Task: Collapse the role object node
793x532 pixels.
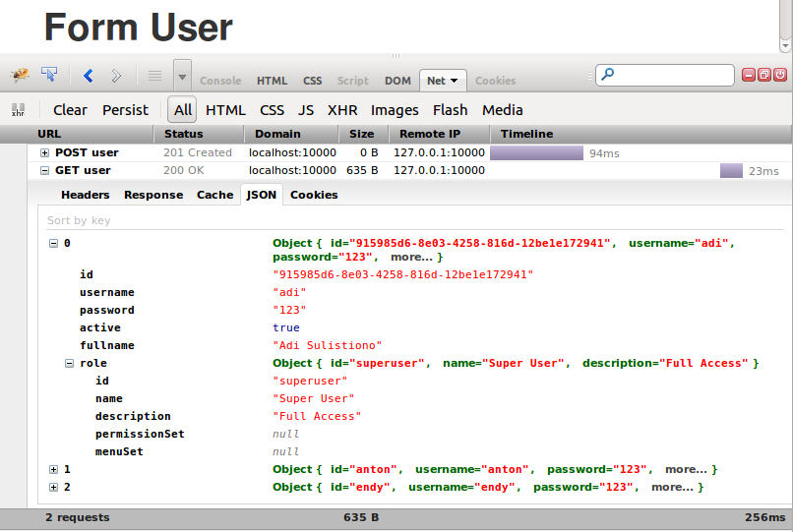Action: pyautogui.click(x=70, y=364)
